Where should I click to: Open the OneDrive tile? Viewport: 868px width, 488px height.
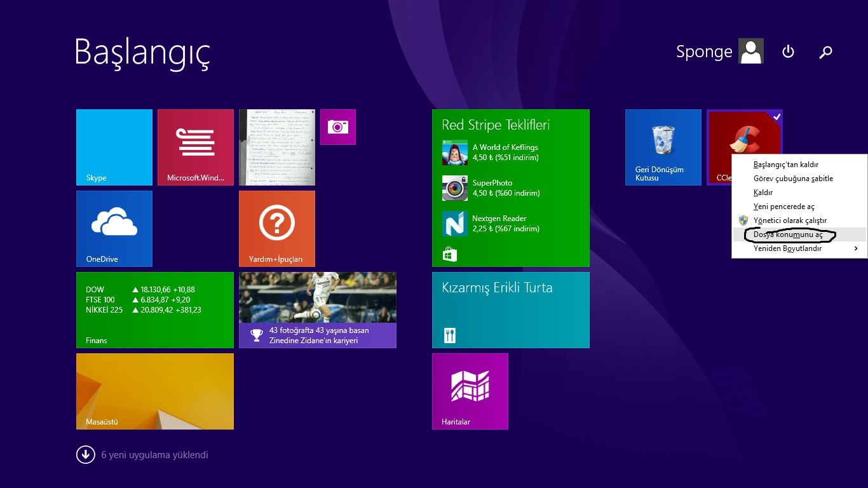point(114,229)
